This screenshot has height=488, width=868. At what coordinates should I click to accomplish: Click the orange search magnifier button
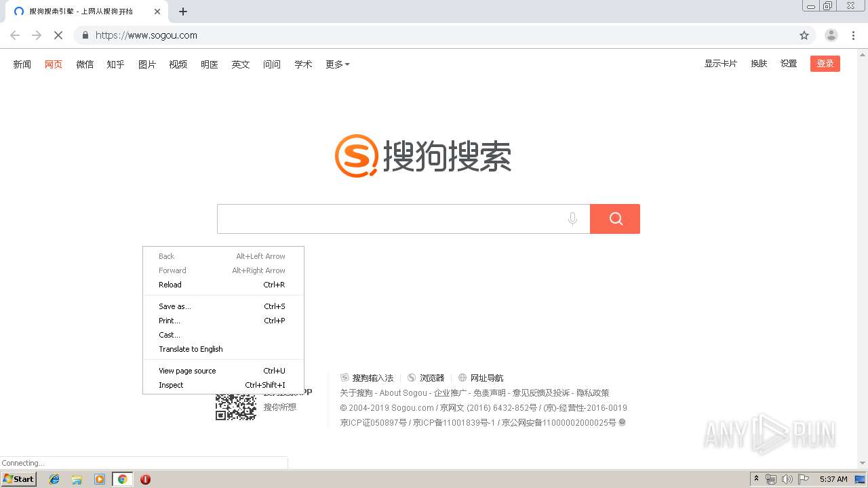pyautogui.click(x=615, y=219)
